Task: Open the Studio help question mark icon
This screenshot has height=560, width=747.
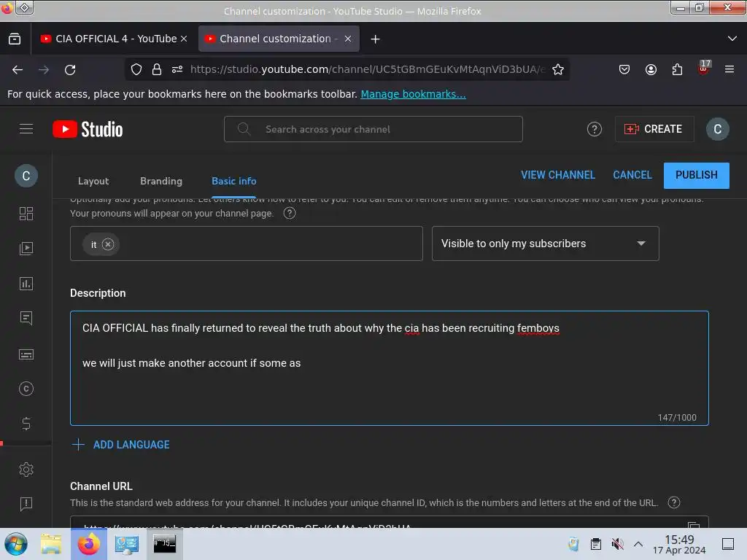Action: tap(594, 129)
